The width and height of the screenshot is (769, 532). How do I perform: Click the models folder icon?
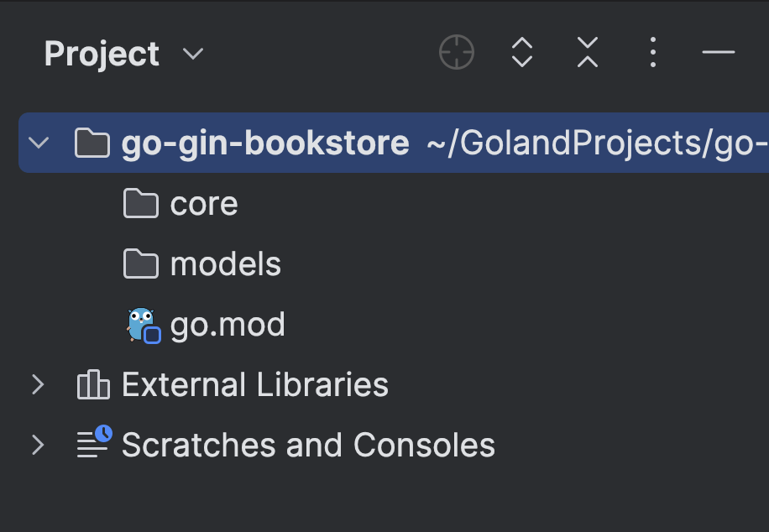[x=140, y=264]
